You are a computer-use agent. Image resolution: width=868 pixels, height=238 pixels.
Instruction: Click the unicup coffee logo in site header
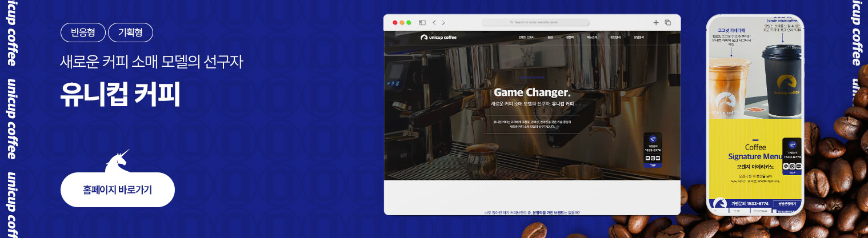(438, 38)
